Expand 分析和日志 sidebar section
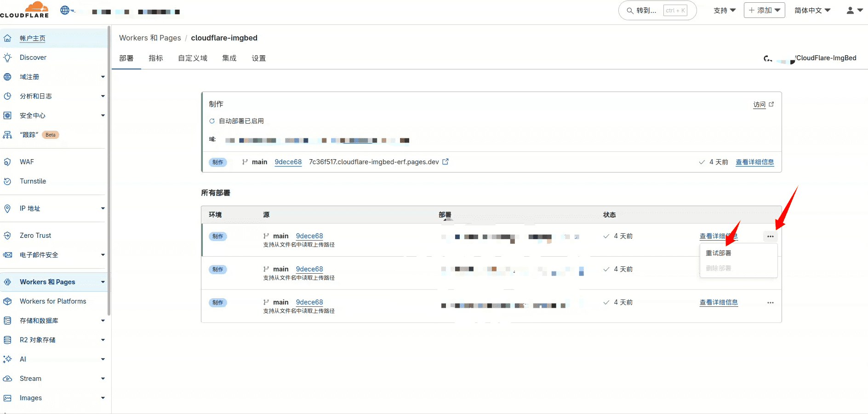 (103, 96)
